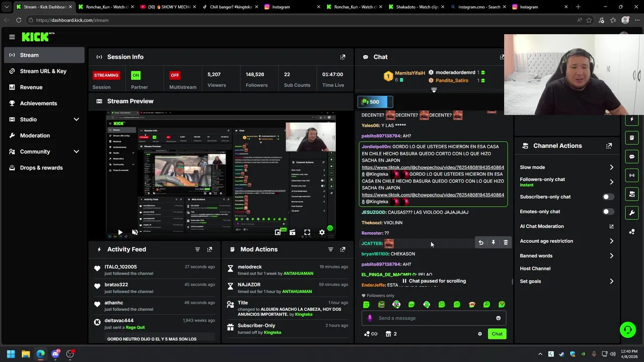This screenshot has height=362, width=644.
Task: Toggle Emotes-only chat switch
Action: (608, 212)
